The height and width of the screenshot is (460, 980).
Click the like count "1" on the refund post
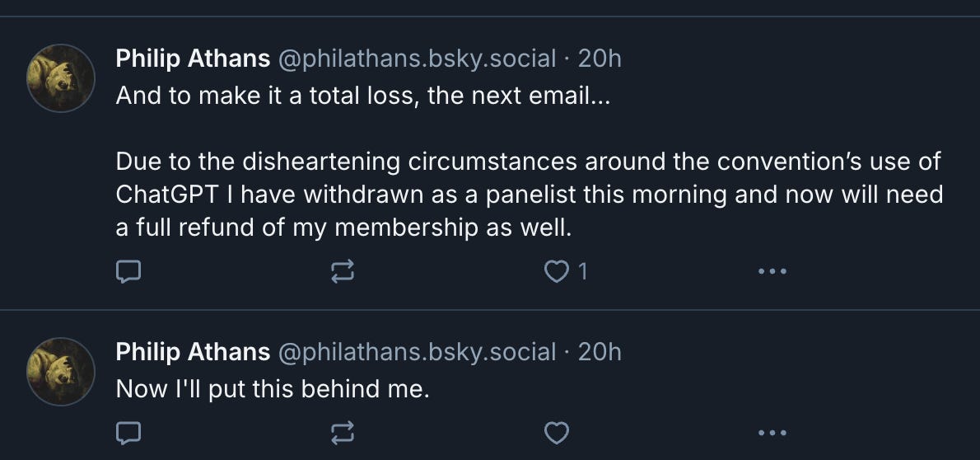tap(583, 271)
